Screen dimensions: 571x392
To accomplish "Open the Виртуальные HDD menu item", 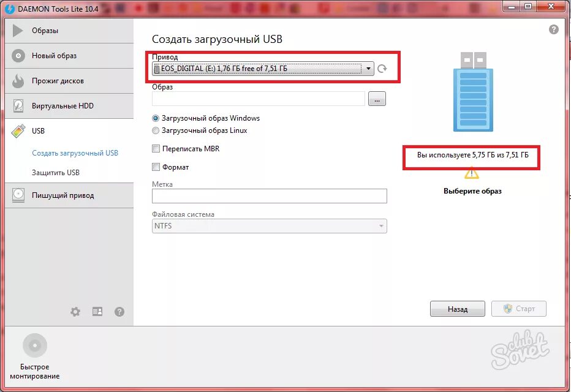I will pos(69,106).
